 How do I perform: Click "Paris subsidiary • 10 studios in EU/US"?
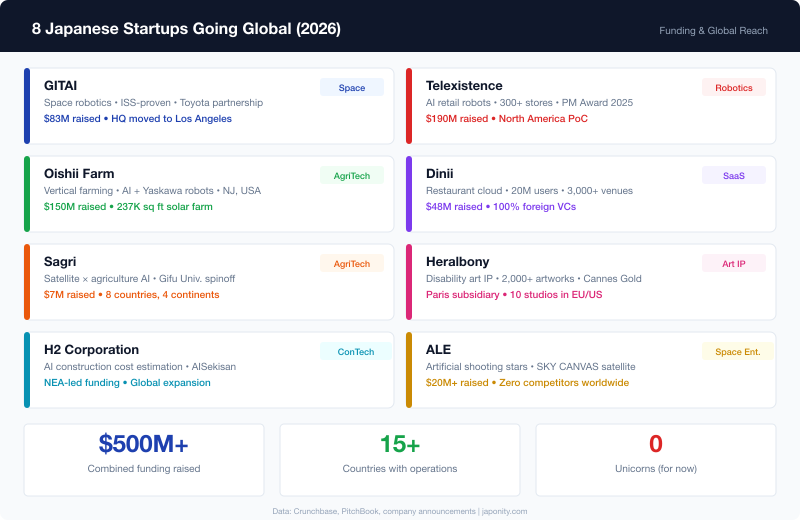click(x=514, y=294)
